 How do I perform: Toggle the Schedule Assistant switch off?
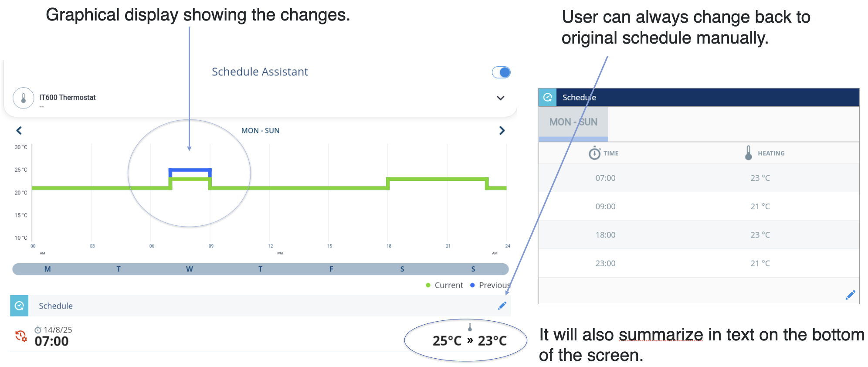[501, 72]
